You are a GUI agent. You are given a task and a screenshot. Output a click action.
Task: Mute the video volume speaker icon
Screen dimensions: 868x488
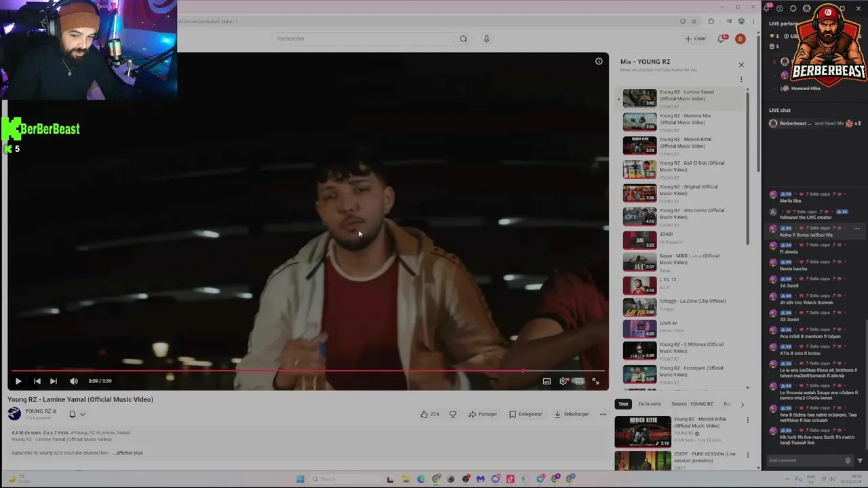tap(73, 381)
